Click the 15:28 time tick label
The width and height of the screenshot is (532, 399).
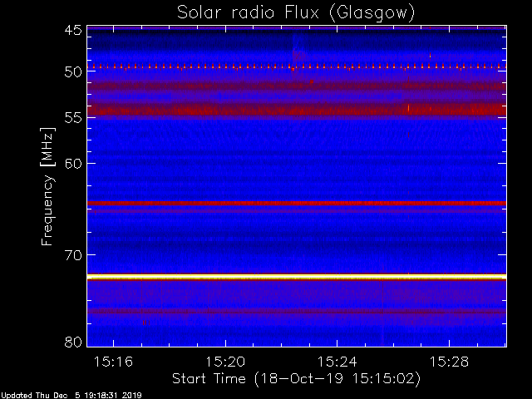coord(449,362)
